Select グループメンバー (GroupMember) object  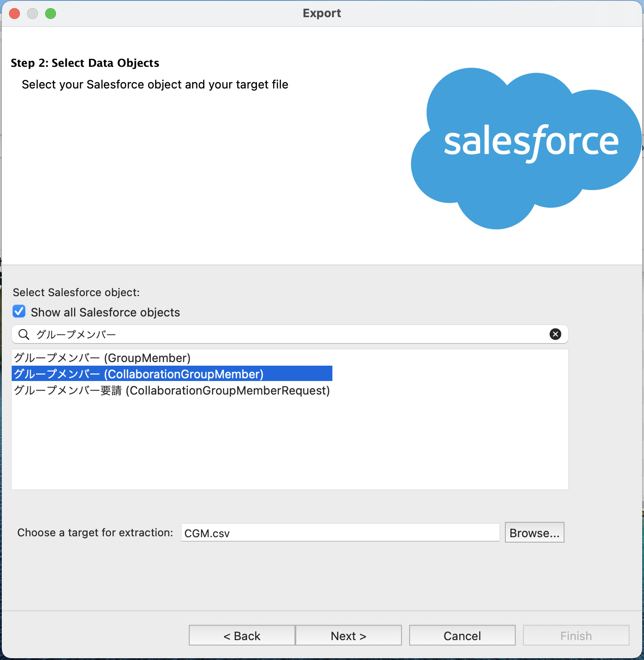102,358
